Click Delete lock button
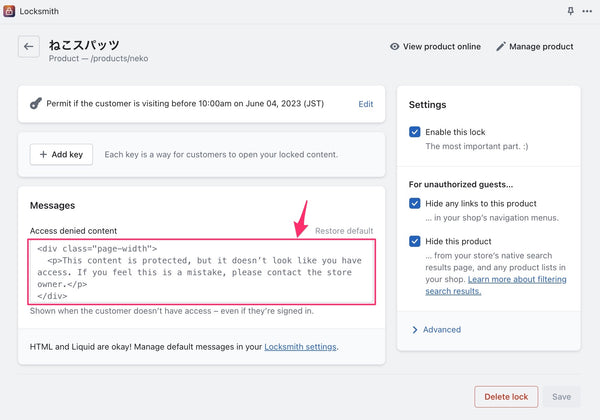 pos(506,397)
